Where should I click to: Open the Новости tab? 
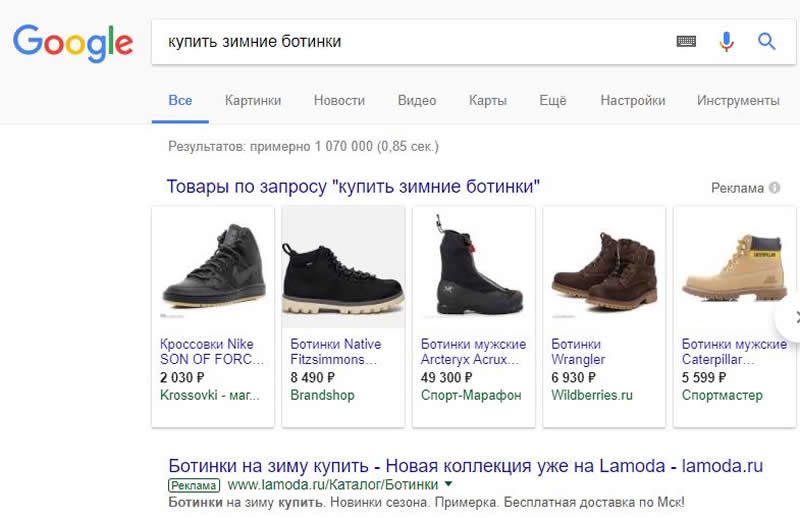pyautogui.click(x=339, y=101)
